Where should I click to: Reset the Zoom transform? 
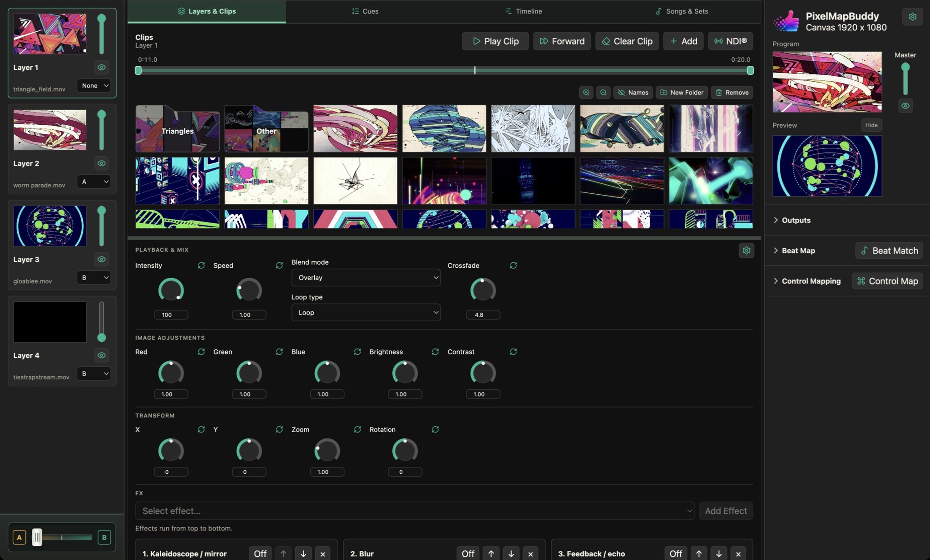[357, 429]
